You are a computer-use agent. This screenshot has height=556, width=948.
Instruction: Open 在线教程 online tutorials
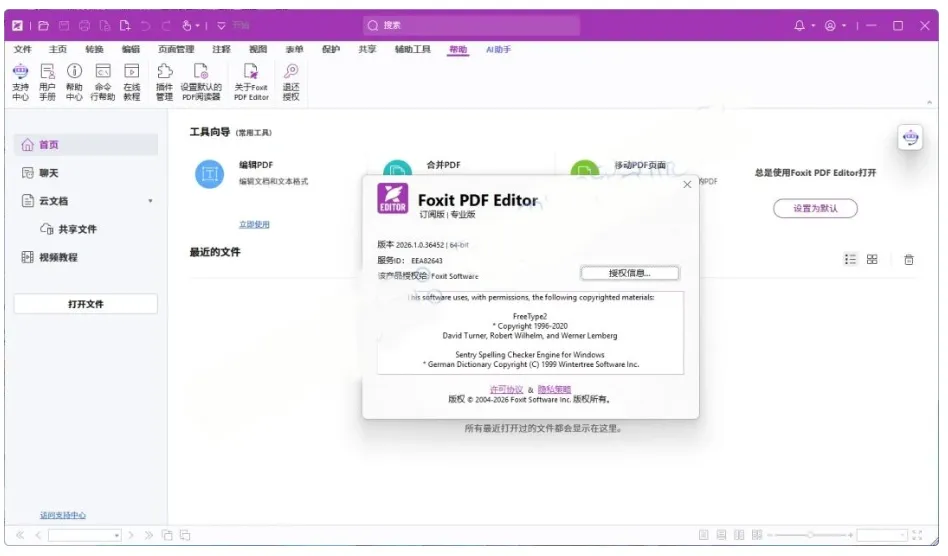point(131,82)
